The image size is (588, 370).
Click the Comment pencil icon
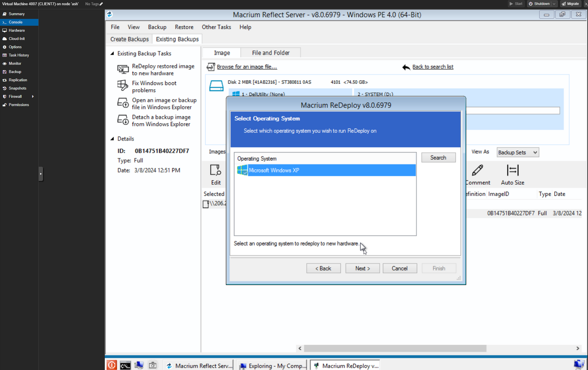coord(478,170)
